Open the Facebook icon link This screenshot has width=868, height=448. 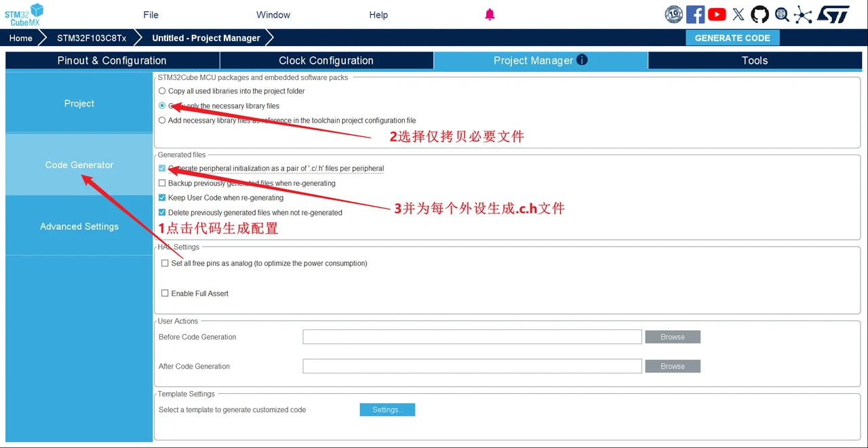695,14
